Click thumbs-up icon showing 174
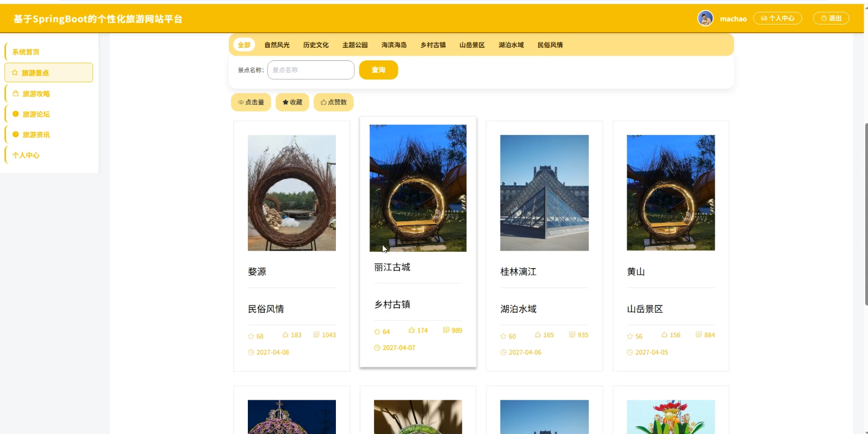 [411, 330]
